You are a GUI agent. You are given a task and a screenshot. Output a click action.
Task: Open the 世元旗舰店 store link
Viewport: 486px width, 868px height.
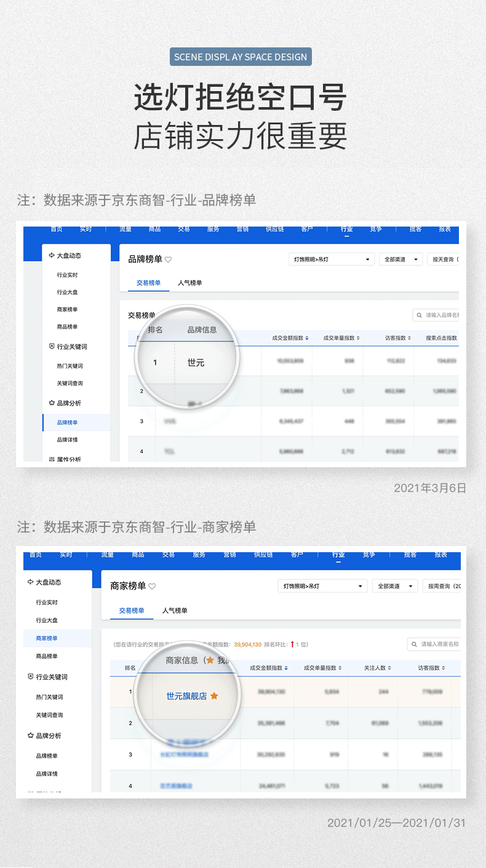click(186, 696)
